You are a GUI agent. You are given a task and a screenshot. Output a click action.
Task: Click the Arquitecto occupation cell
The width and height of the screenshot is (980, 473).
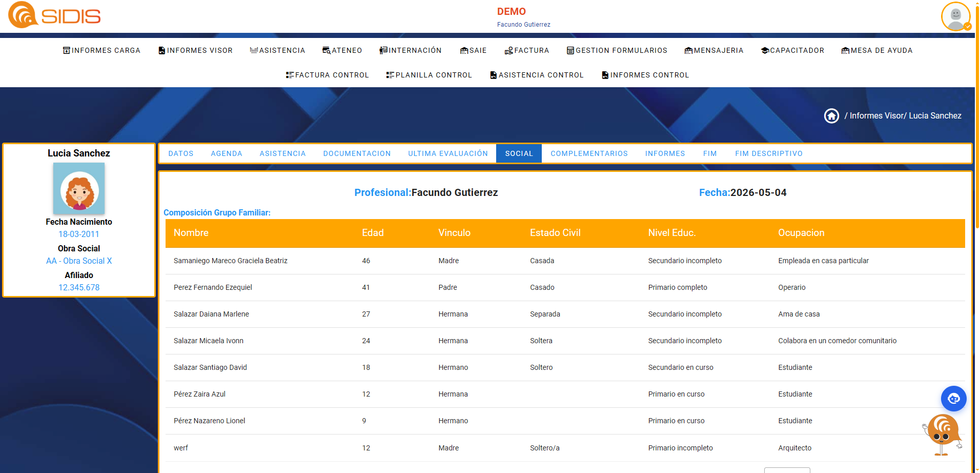794,448
